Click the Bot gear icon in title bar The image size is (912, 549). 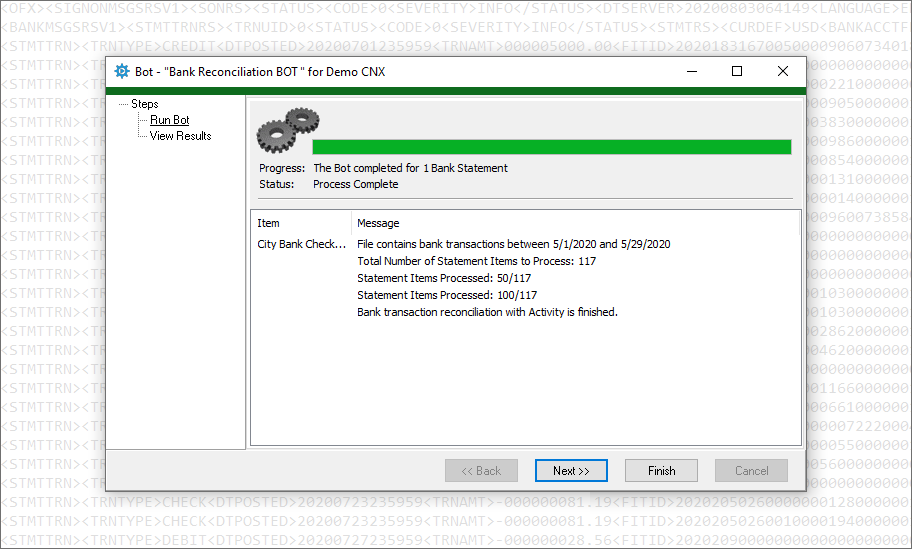(x=122, y=72)
